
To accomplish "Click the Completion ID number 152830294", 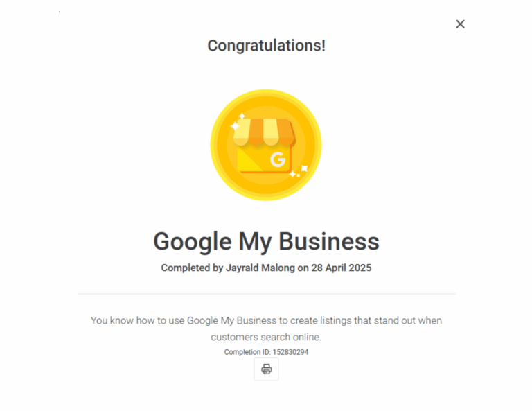I will pos(290,352).
